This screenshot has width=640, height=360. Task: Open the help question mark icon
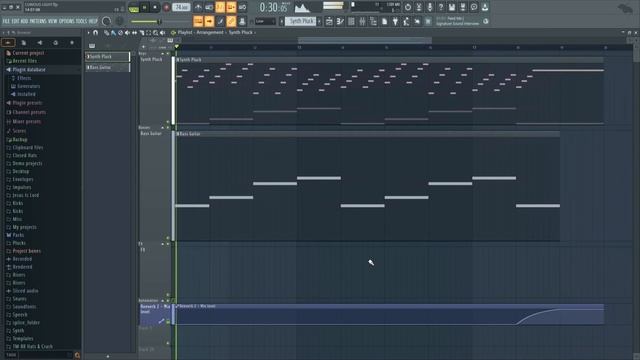pyautogui.click(x=441, y=7)
